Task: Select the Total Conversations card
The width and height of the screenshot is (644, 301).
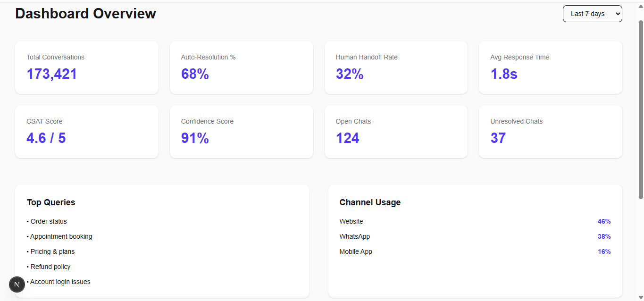Action: tap(87, 67)
